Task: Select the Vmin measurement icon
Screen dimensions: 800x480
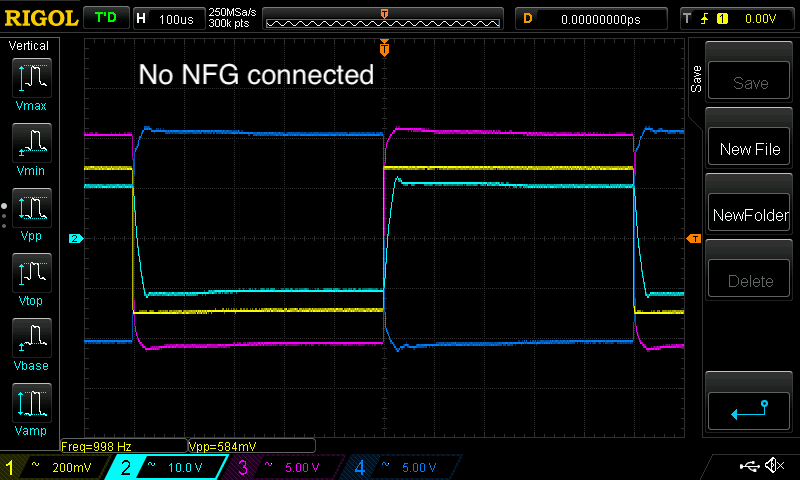Action: point(32,143)
